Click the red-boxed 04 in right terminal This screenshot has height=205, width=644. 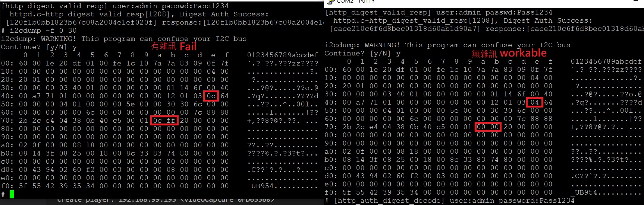click(x=534, y=102)
